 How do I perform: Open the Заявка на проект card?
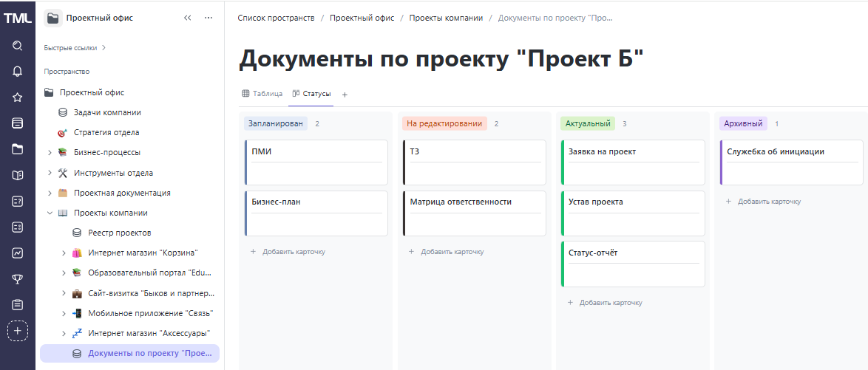coord(634,162)
